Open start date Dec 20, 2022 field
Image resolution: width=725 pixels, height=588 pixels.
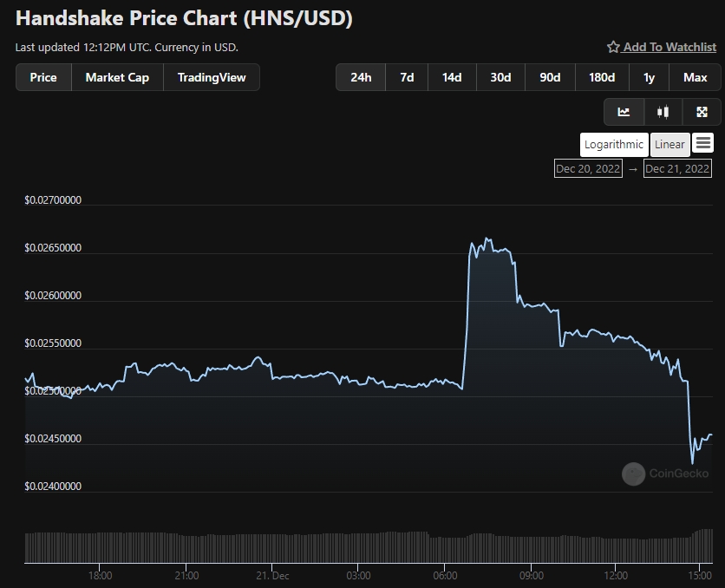(x=588, y=168)
